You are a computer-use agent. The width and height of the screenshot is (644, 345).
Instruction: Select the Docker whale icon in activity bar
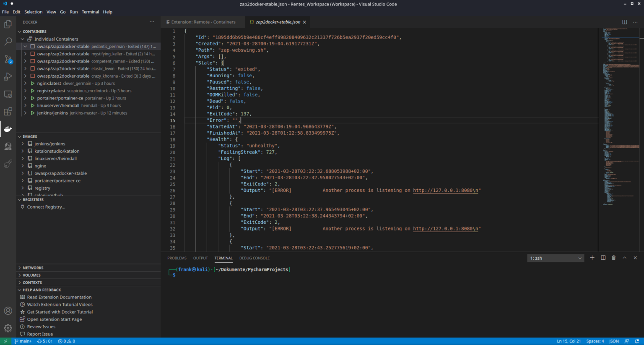[x=8, y=129]
